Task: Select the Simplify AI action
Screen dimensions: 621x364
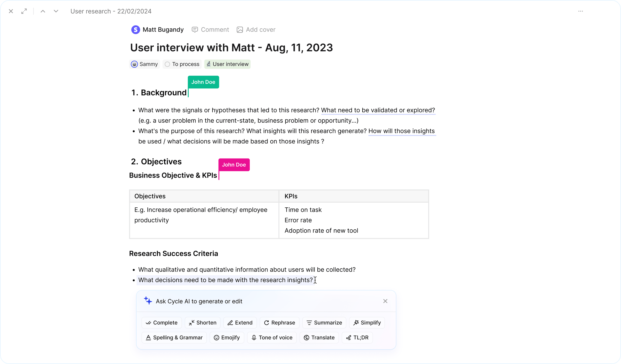Action: (366, 322)
